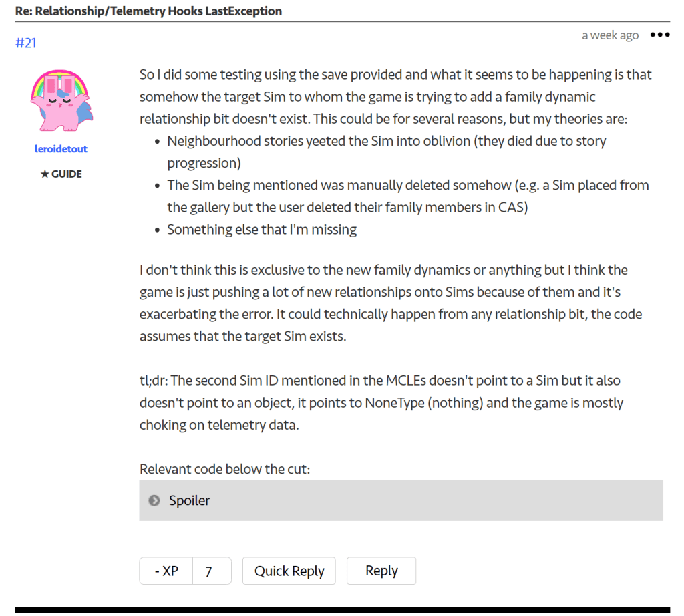Click the opening 'So I did some testing' paragraph
The width and height of the screenshot is (684, 616).
pyautogui.click(x=395, y=97)
